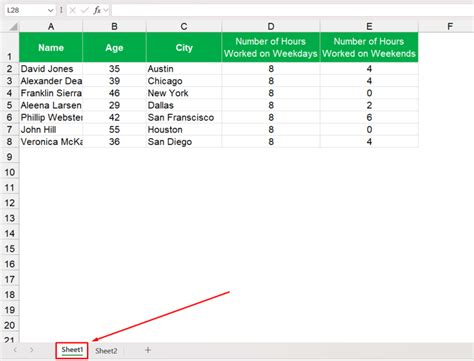Select row 5 header
This screenshot has width=474, height=361.
pyautogui.click(x=9, y=105)
